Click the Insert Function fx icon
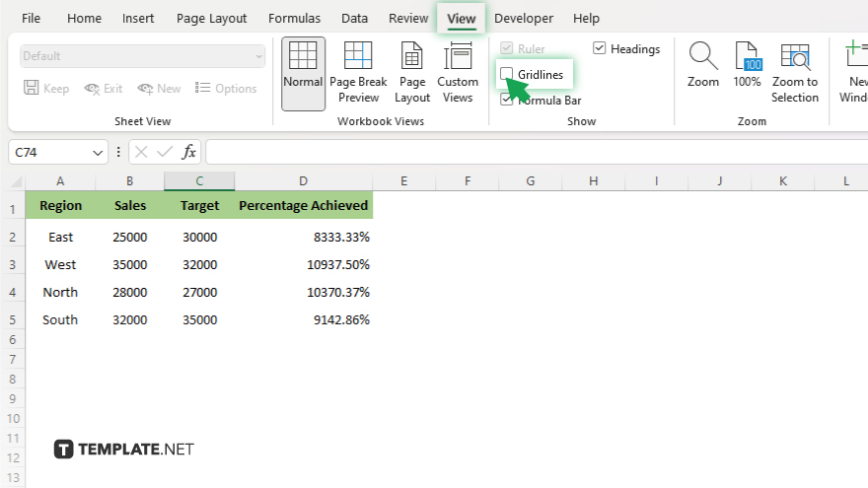Viewport: 868px width, 488px height. 188,152
